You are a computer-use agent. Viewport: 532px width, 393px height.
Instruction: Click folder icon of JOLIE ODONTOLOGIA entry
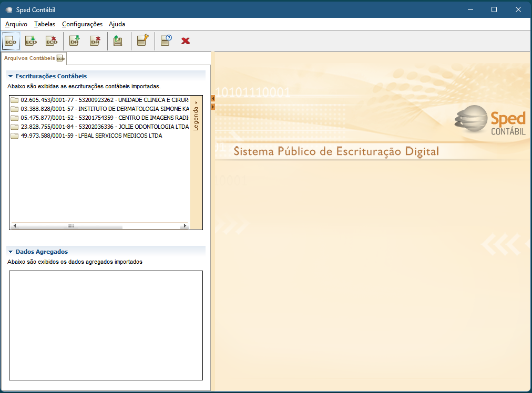[14, 127]
